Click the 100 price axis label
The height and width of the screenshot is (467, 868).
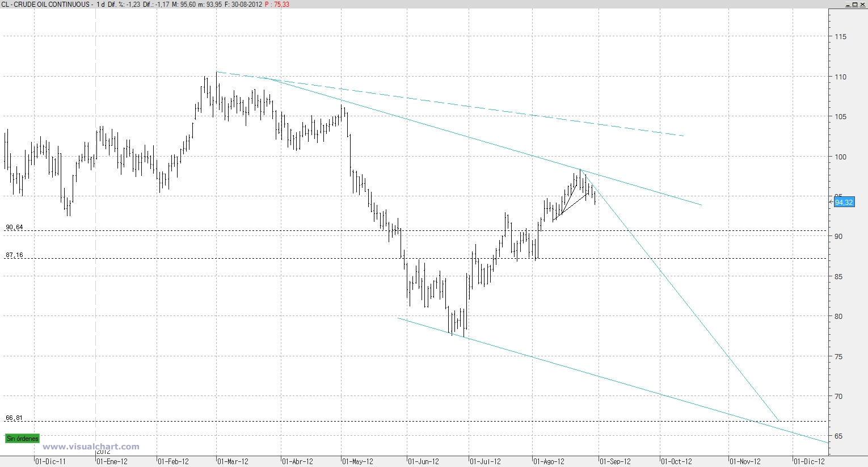coord(840,157)
